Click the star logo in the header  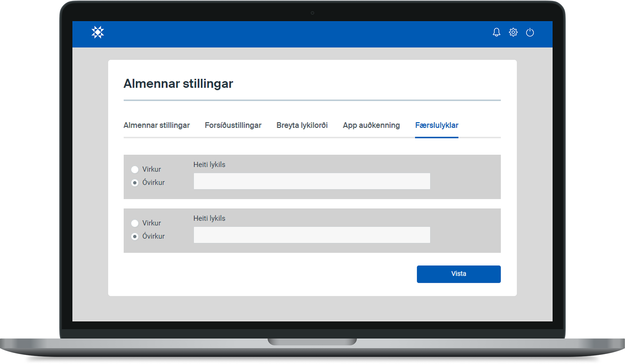pos(97,32)
